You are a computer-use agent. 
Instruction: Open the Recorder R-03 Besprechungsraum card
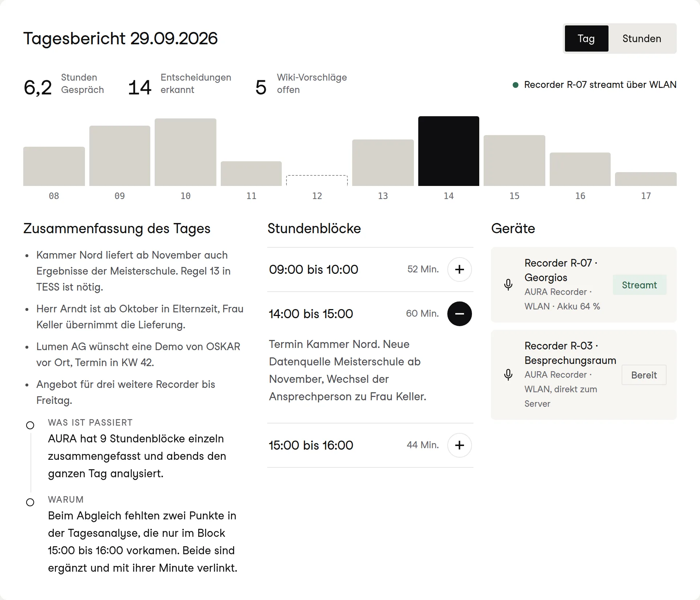(x=583, y=375)
